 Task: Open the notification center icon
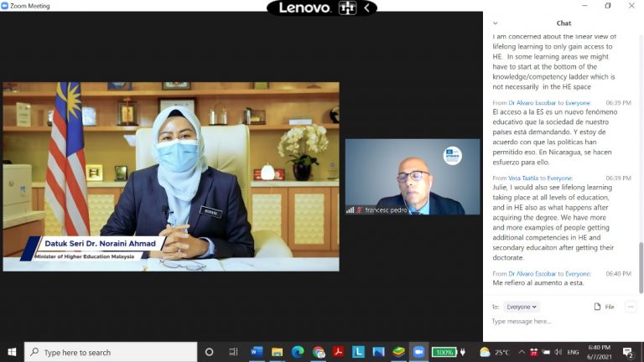pos(628,352)
